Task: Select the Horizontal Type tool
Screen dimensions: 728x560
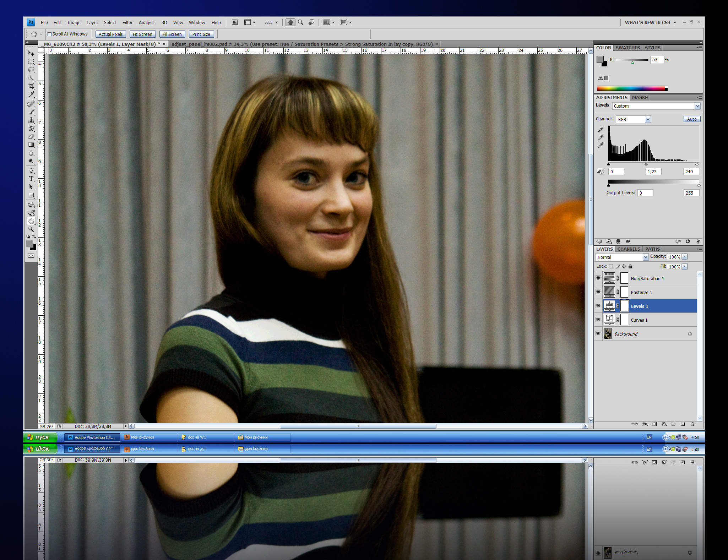Action: (x=31, y=179)
